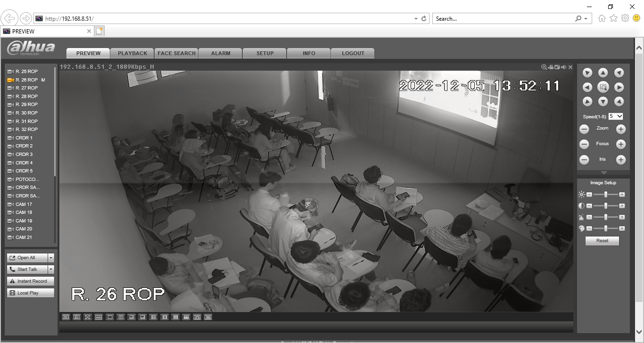Click the PTZ 3D positioning center button
Viewport: 644px width, 343px height.
tap(603, 87)
